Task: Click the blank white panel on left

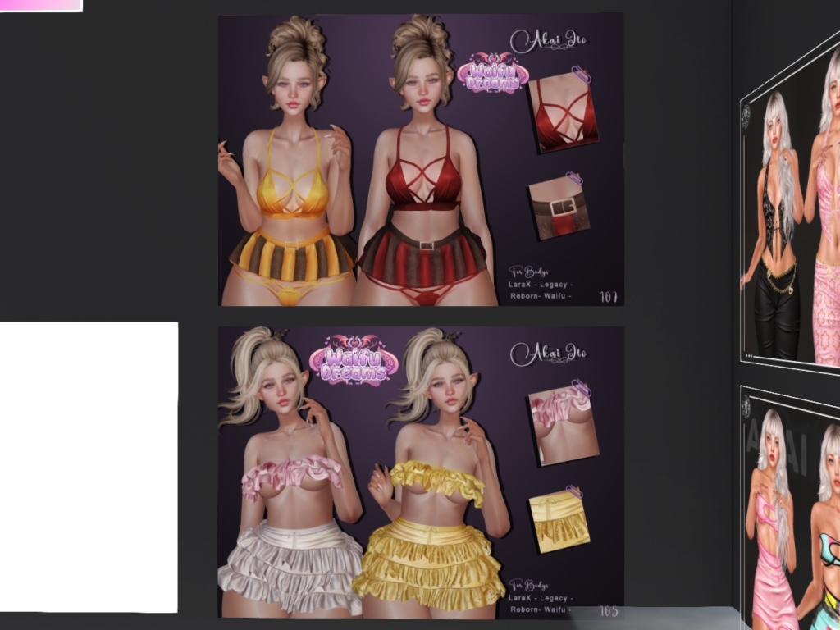Action: click(89, 466)
